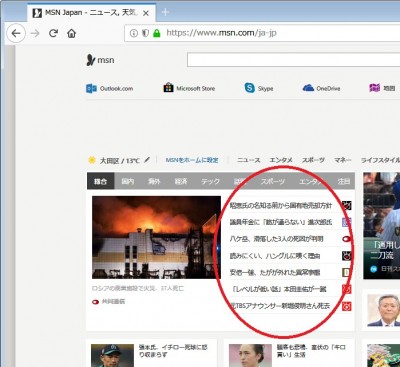Open ニュース in top navigation
This screenshot has width=400, height=367.
(x=248, y=160)
